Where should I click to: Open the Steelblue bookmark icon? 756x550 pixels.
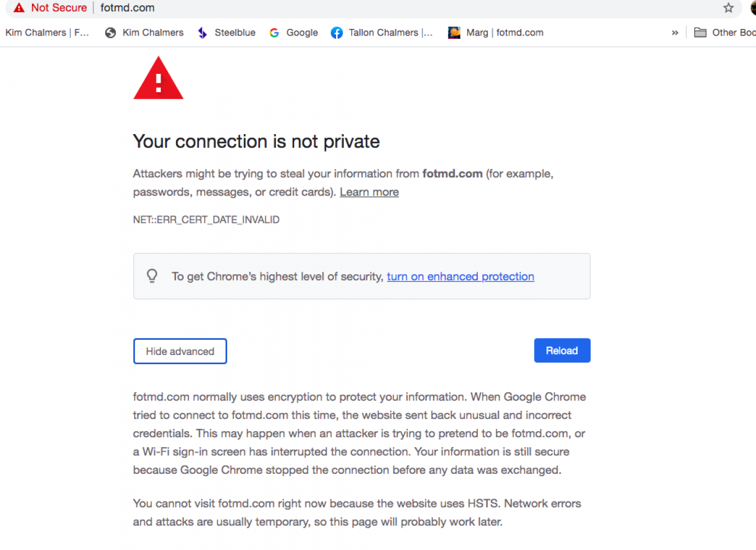click(x=203, y=33)
